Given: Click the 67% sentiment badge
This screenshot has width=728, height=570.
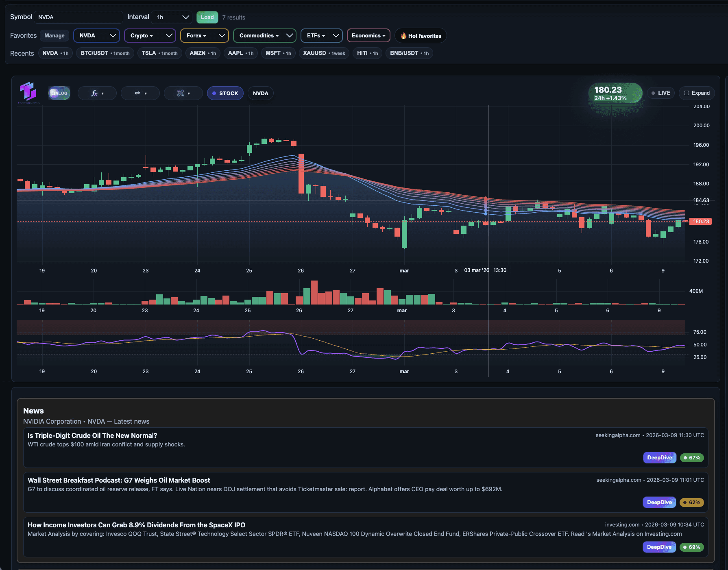Looking at the screenshot, I should (x=692, y=457).
